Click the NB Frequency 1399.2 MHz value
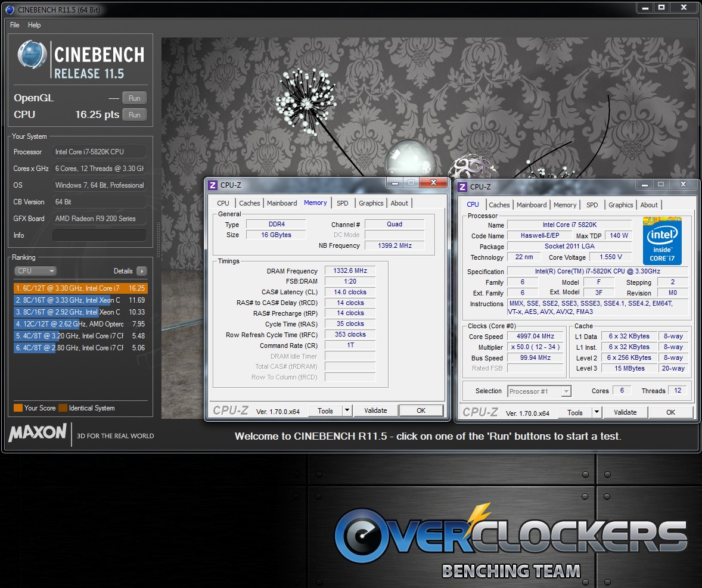This screenshot has width=702, height=588. pyautogui.click(x=395, y=245)
